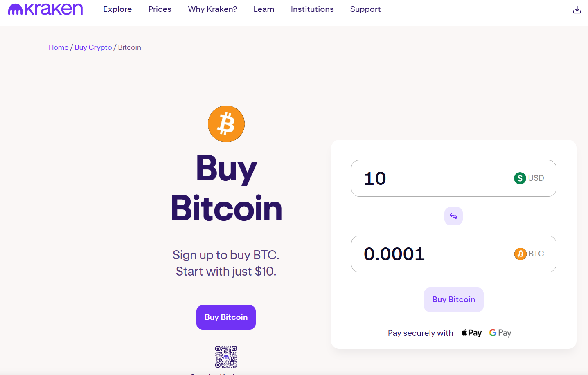This screenshot has width=588, height=375.
Task: Open the Prices menu item
Action: [160, 9]
